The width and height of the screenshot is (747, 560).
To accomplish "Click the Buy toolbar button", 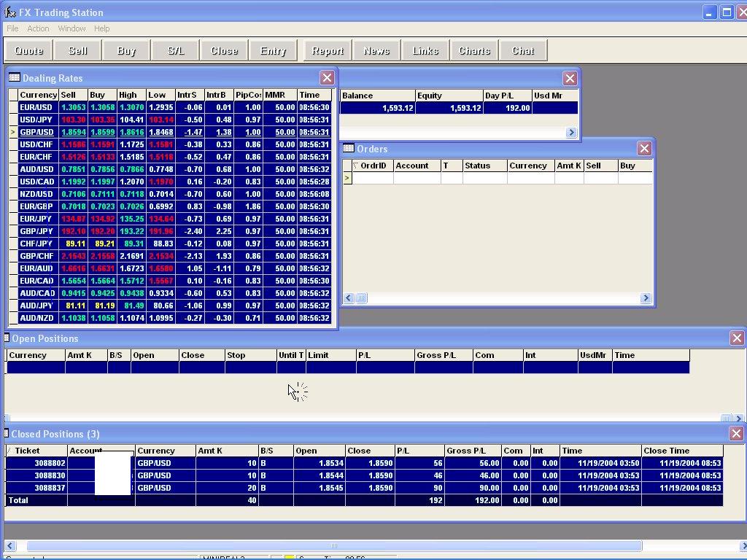I will pyautogui.click(x=126, y=50).
